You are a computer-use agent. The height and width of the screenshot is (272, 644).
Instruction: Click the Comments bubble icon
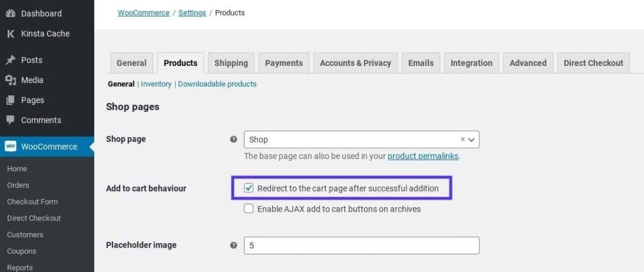[x=11, y=120]
